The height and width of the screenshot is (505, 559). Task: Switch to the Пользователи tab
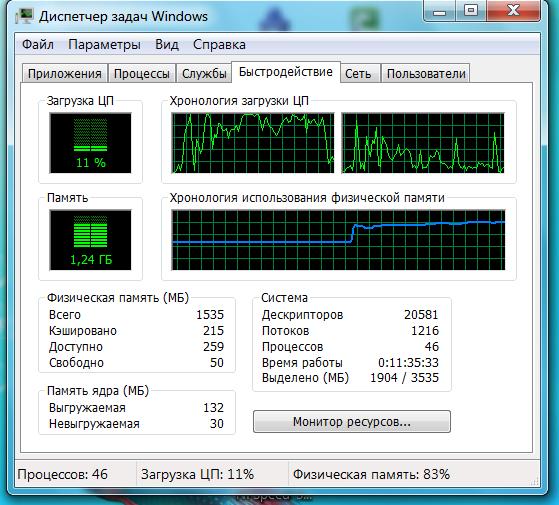pyautogui.click(x=426, y=74)
